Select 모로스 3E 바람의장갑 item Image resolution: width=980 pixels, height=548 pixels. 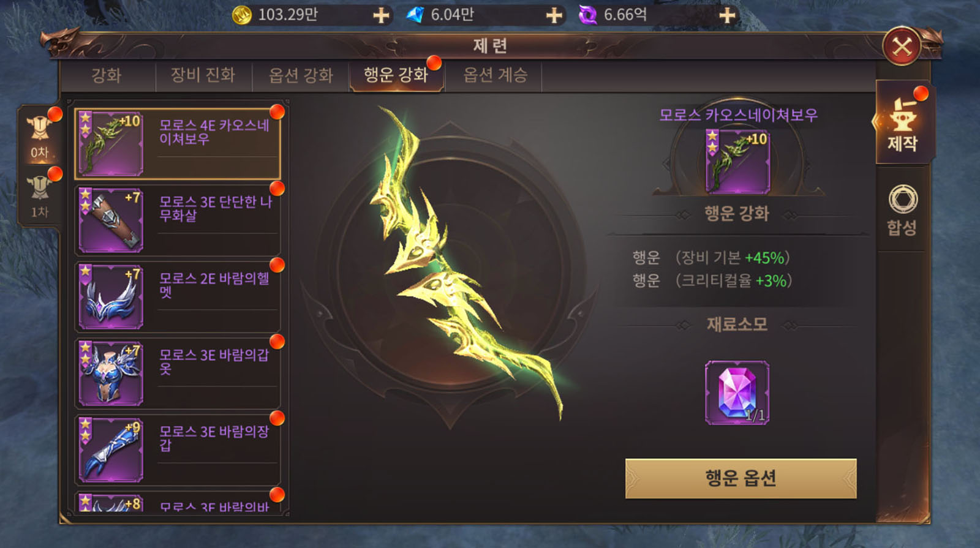(x=177, y=450)
